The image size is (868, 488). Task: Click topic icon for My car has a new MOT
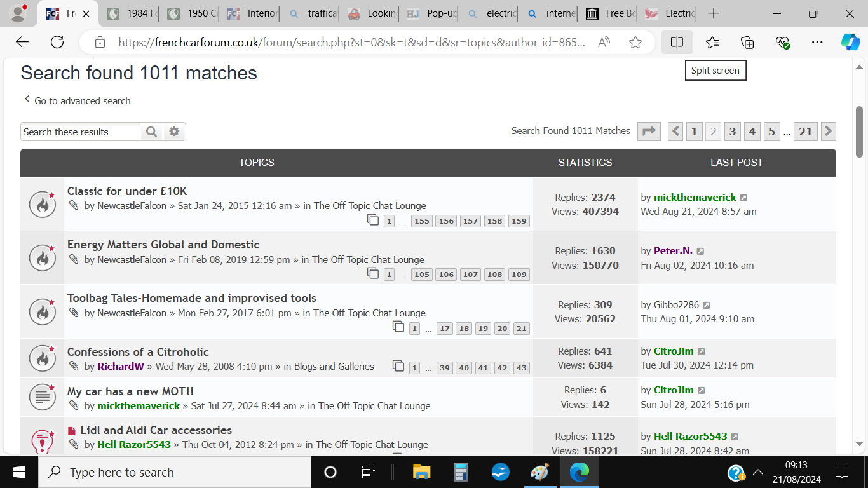[x=43, y=397]
